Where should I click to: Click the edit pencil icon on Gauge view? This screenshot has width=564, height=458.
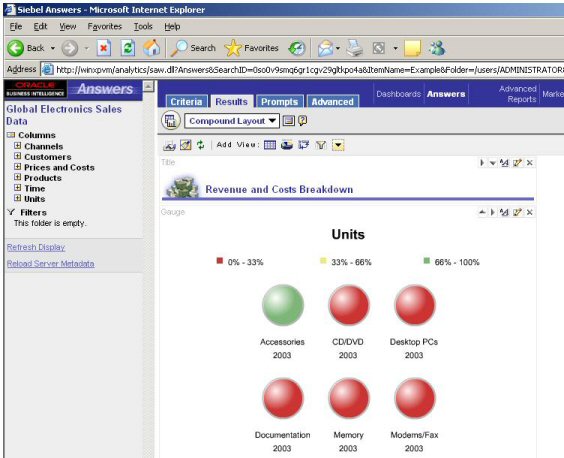click(x=517, y=212)
